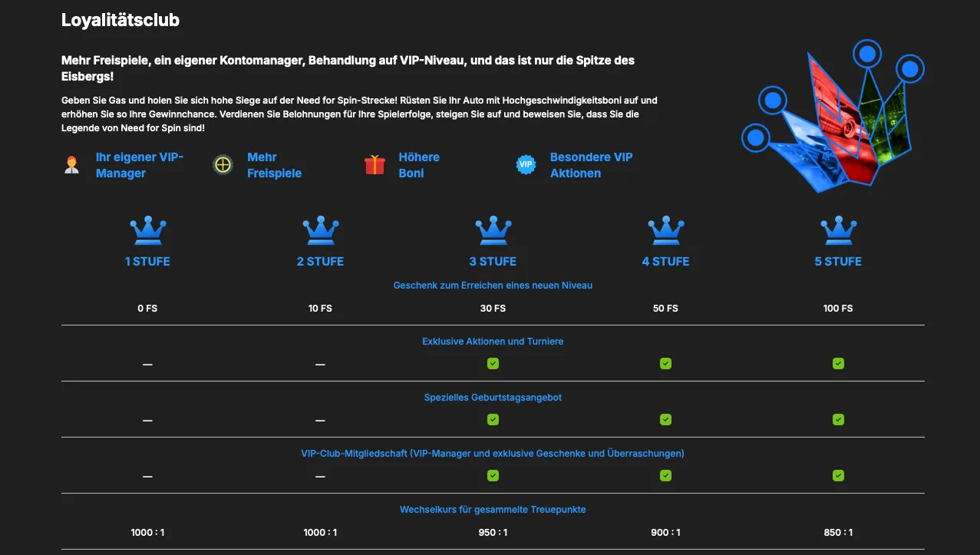Click level 3 exclusive tournaments checkmark
980x555 pixels.
point(493,363)
